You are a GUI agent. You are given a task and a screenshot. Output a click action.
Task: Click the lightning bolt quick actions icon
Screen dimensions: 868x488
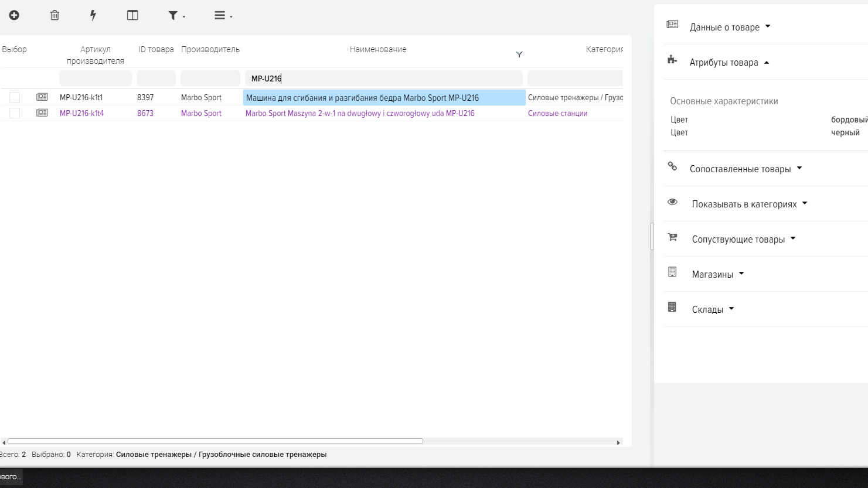pos(93,15)
